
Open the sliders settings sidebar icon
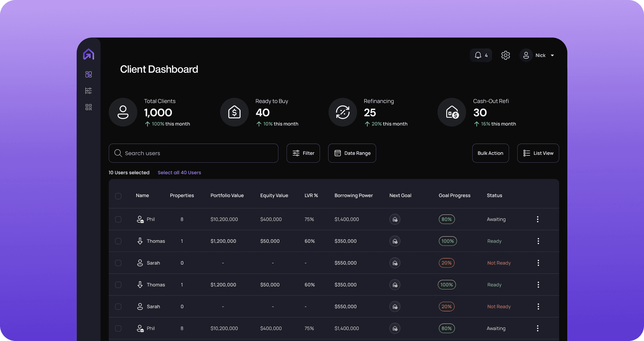click(x=89, y=91)
